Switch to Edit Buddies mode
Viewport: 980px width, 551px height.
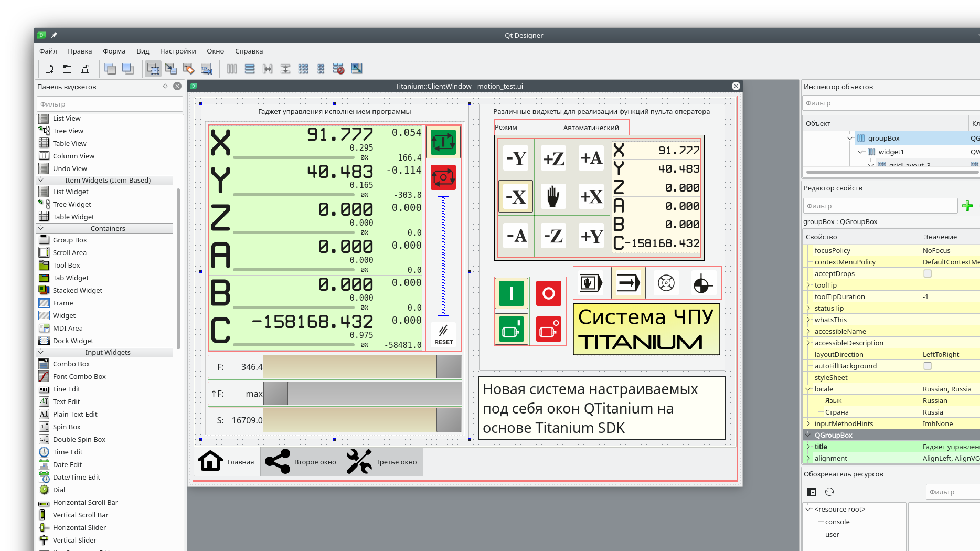[x=189, y=69]
